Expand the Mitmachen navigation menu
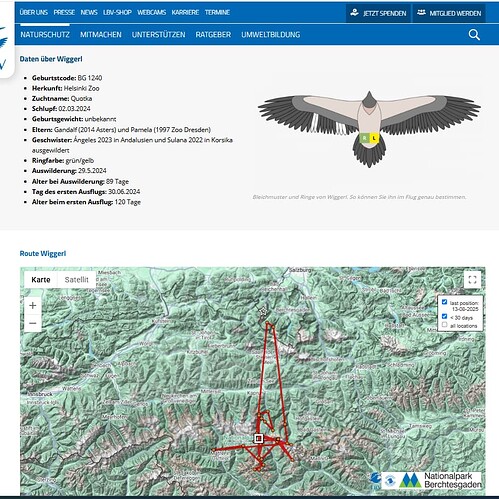Screen dimensions: 499x499 pyautogui.click(x=101, y=34)
